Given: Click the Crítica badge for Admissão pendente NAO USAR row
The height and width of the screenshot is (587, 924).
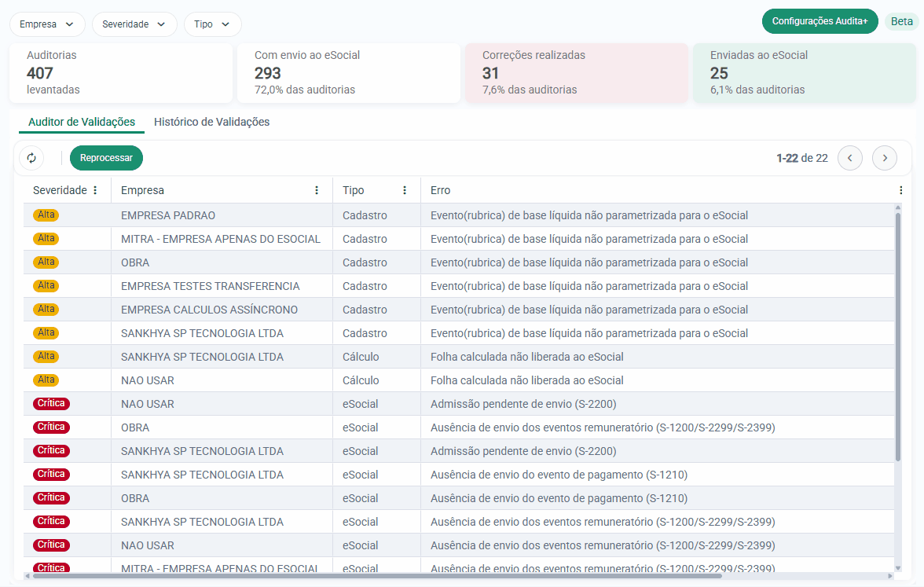Looking at the screenshot, I should click(x=51, y=404).
